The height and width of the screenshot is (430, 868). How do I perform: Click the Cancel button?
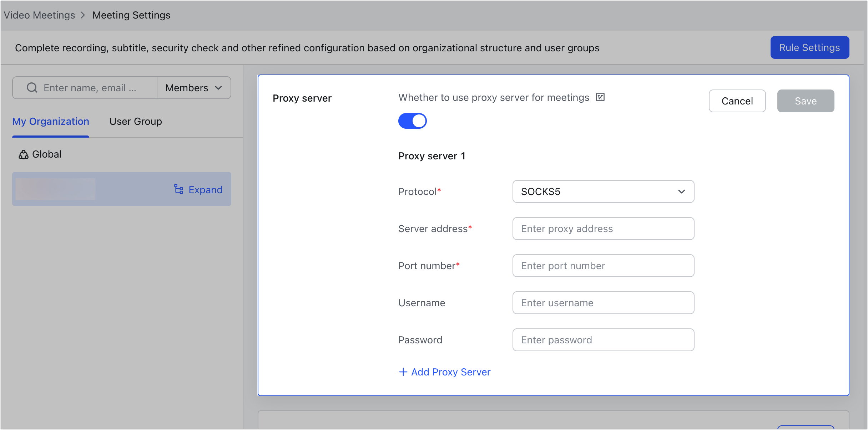point(737,101)
